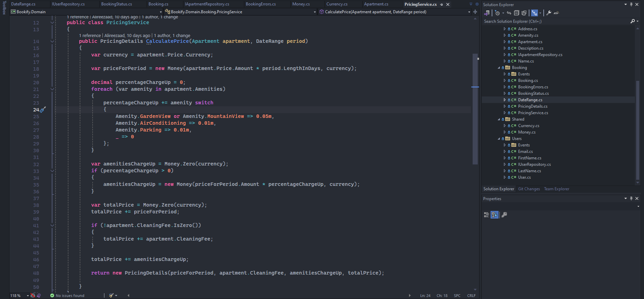
Task: Switch to the Money.cs tab
Action: coord(301,4)
